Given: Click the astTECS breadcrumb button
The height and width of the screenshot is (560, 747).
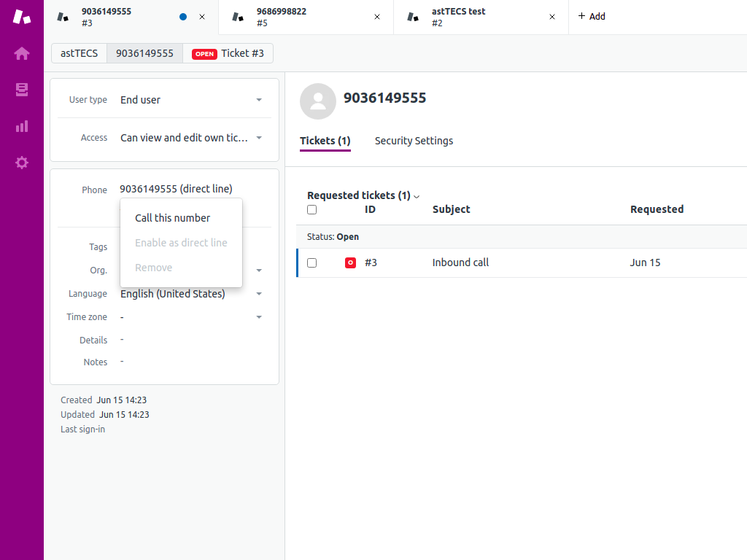Looking at the screenshot, I should click(x=79, y=53).
